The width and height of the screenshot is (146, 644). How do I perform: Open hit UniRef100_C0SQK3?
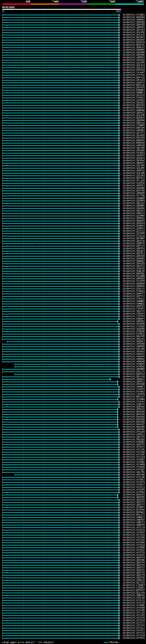[134, 15]
